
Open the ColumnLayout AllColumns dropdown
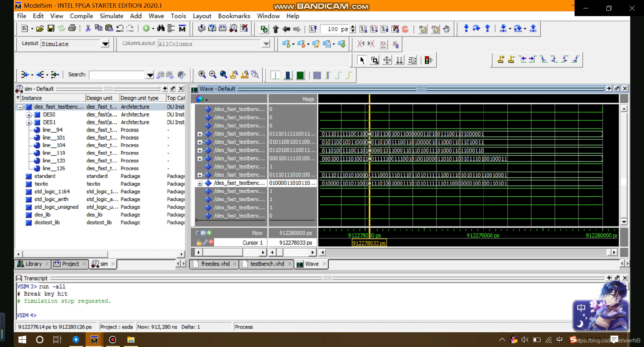(x=266, y=44)
